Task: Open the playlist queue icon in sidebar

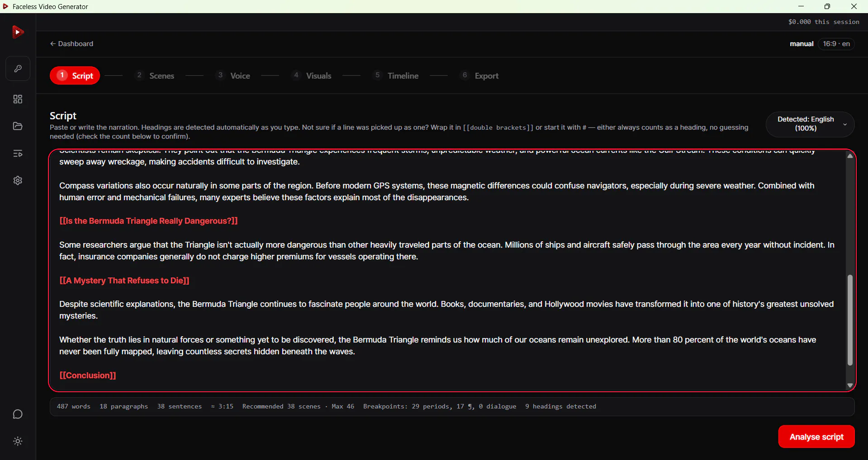Action: point(18,154)
